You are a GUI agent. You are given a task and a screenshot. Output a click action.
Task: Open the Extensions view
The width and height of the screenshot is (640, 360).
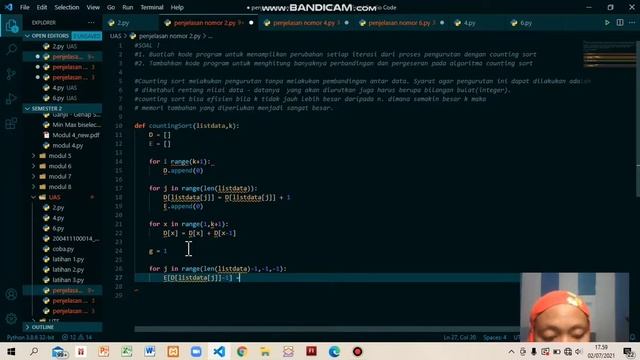pos(11,123)
